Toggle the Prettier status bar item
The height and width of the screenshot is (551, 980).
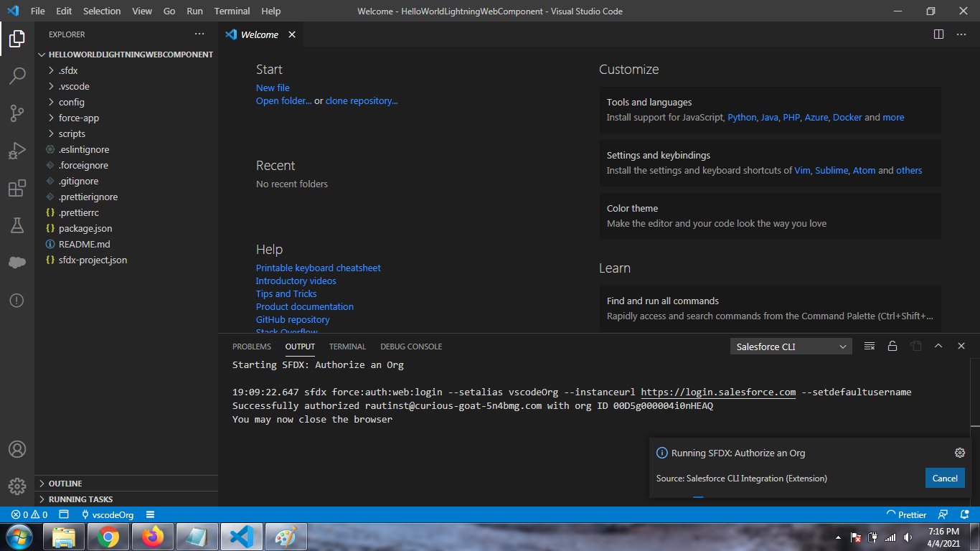(x=907, y=514)
